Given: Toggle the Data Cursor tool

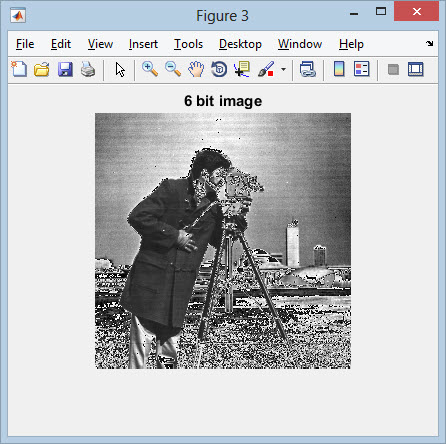Looking at the screenshot, I should [242, 69].
